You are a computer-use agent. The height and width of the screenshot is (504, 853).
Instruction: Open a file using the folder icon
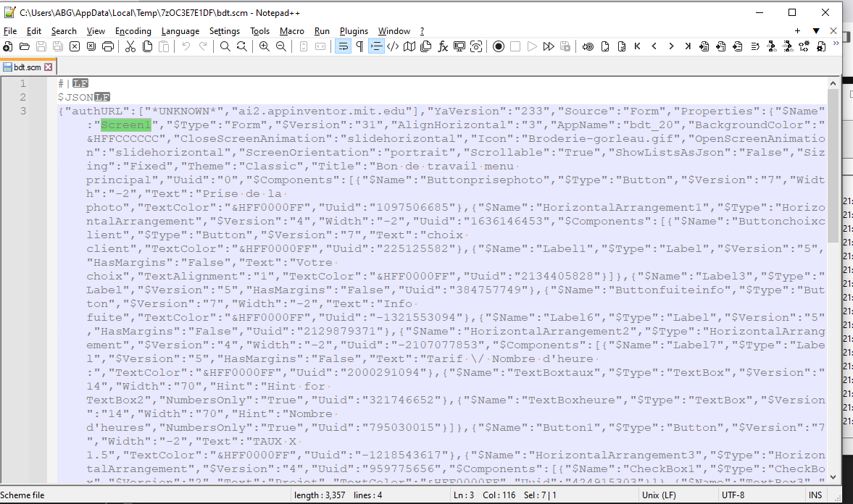(25, 46)
